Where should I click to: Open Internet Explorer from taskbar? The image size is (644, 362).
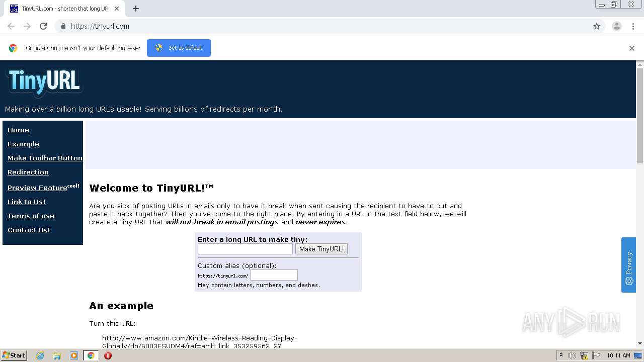40,355
